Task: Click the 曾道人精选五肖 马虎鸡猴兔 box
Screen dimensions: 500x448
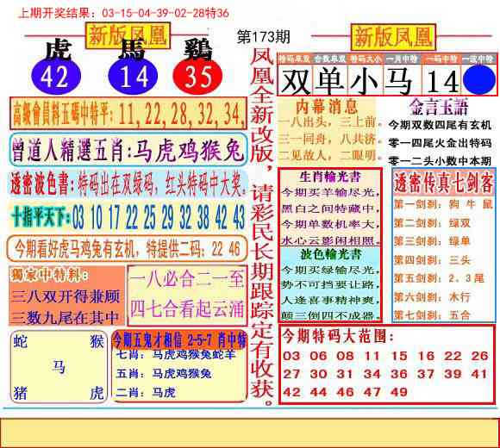Action: [x=128, y=150]
